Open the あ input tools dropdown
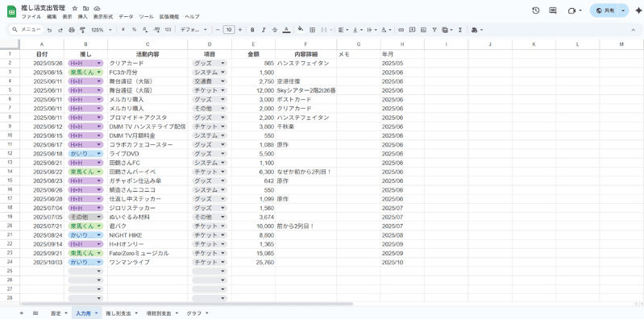 tap(477, 30)
